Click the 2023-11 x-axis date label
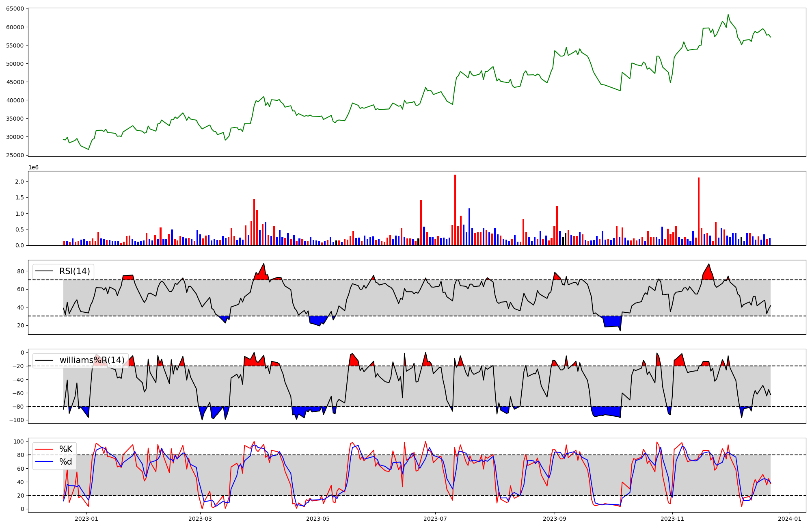The image size is (812, 528). tap(672, 519)
